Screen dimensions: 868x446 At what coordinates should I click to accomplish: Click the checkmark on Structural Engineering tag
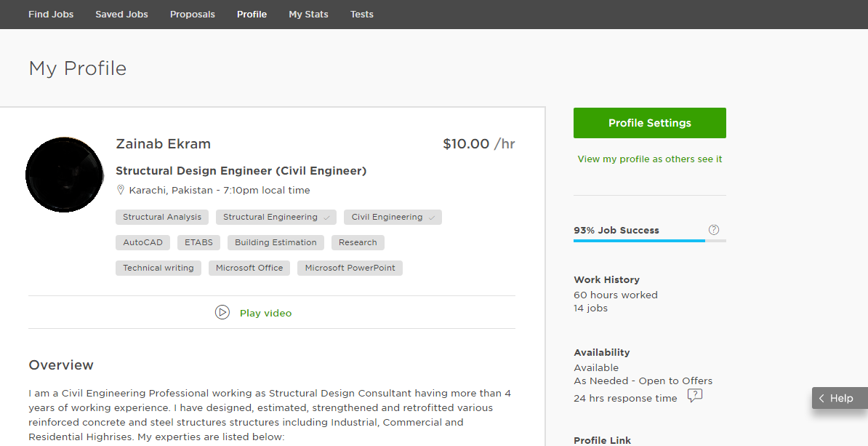(327, 218)
